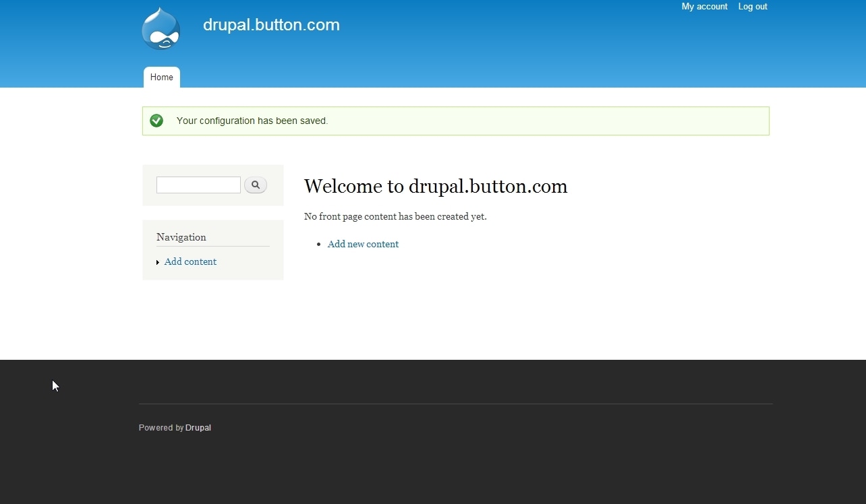This screenshot has height=504, width=866.
Task: Focus the search text field
Action: click(198, 185)
